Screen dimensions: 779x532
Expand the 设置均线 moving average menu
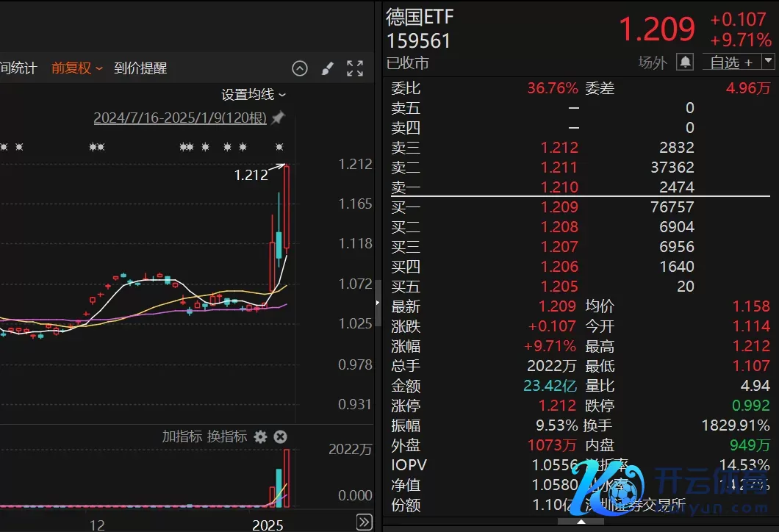[254, 95]
